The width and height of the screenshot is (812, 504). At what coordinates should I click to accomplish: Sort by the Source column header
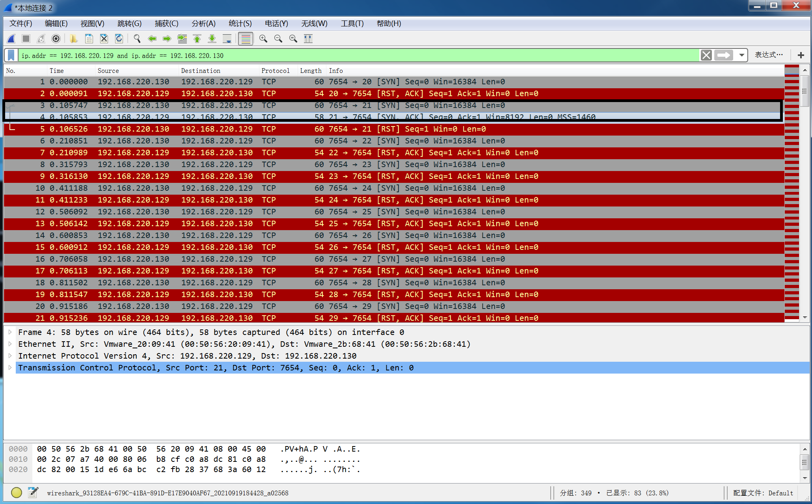(x=137, y=71)
